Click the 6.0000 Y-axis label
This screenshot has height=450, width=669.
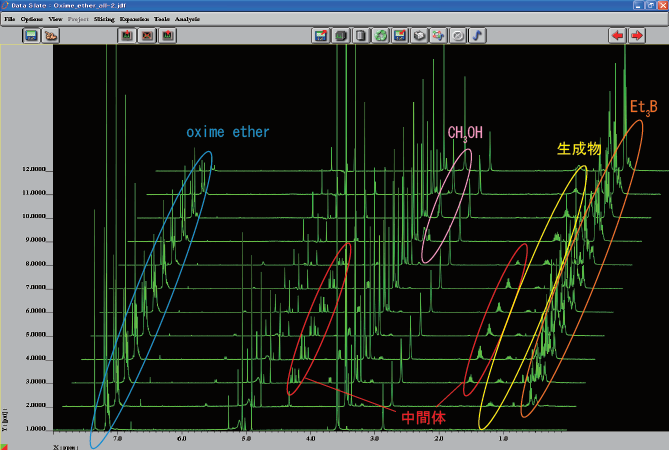pyautogui.click(x=35, y=311)
